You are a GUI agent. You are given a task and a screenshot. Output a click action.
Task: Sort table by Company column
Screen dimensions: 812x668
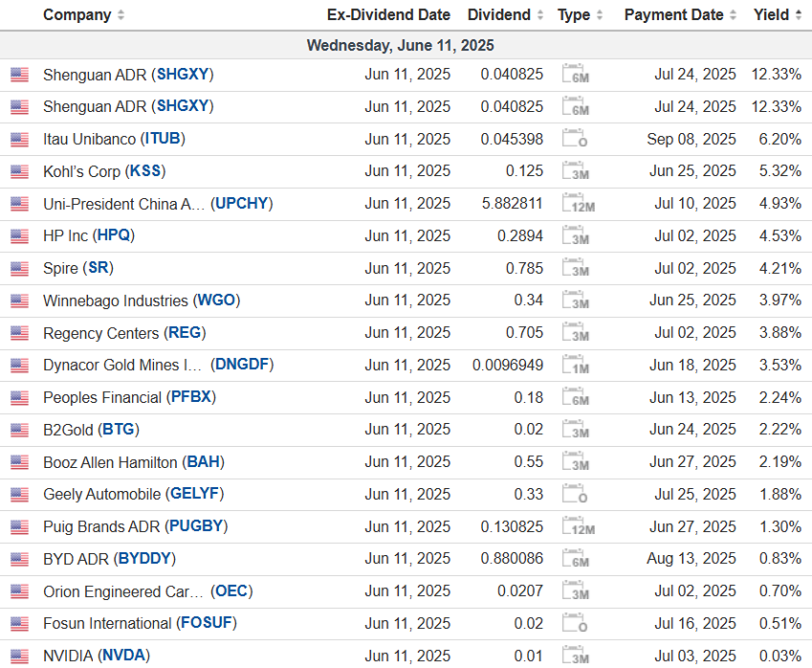point(83,15)
